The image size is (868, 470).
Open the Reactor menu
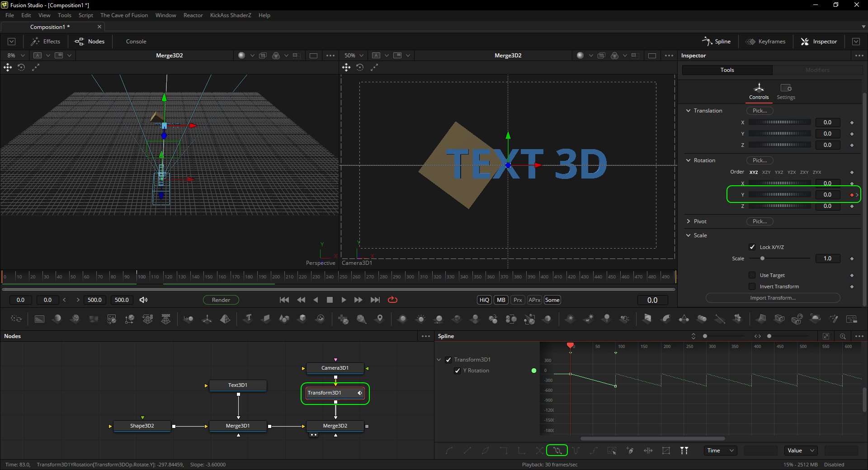[193, 15]
